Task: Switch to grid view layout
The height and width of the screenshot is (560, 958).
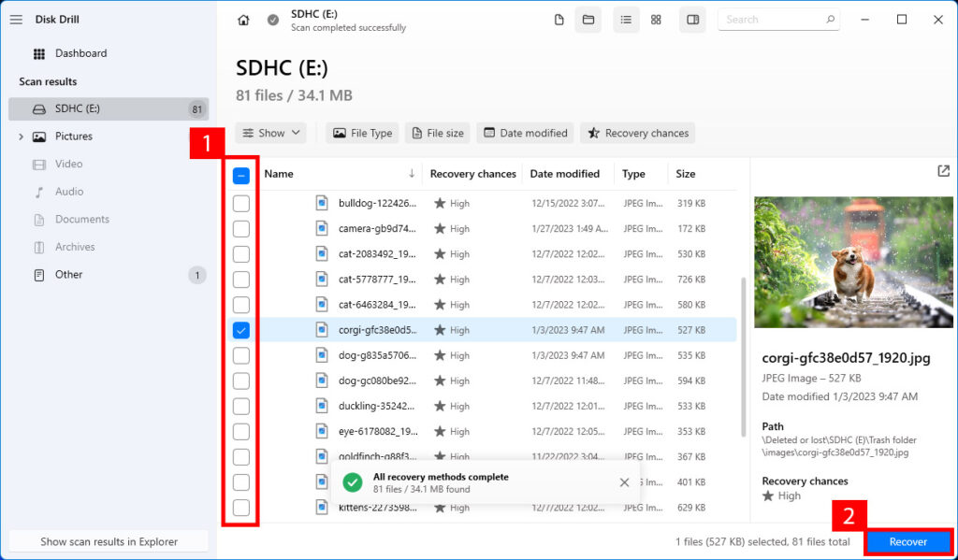Action: (x=656, y=19)
